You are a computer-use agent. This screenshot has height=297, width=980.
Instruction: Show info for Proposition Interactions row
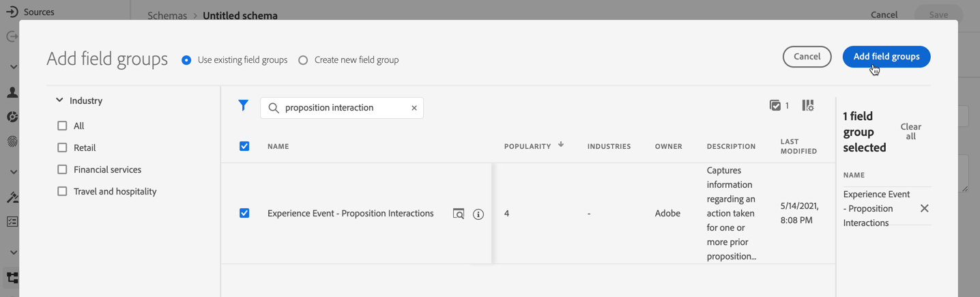(x=478, y=214)
